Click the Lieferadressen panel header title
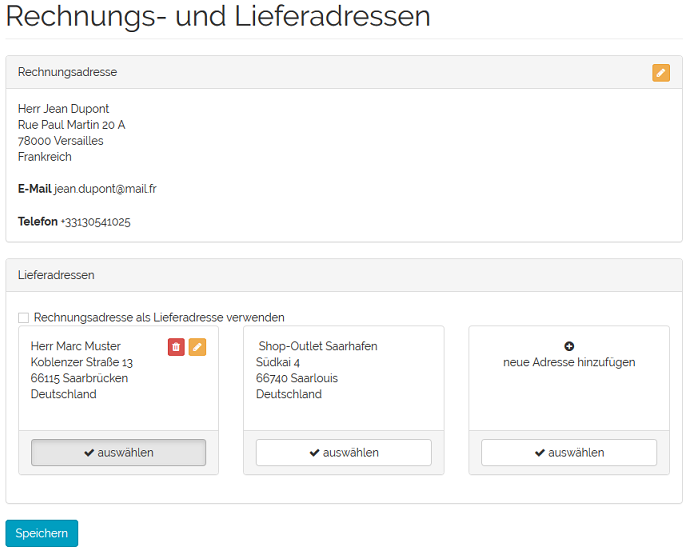The height and width of the screenshot is (552, 688). pos(56,275)
